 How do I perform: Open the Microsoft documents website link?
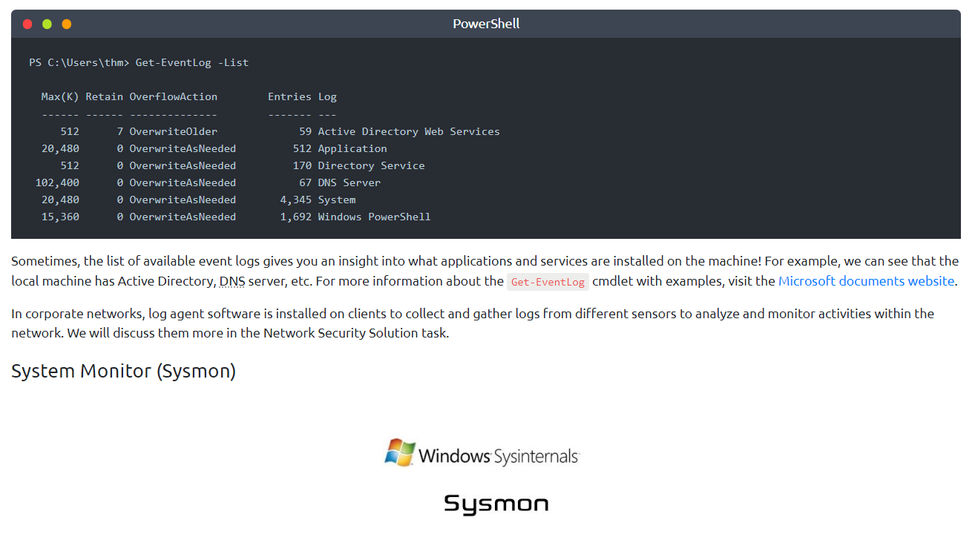[866, 281]
